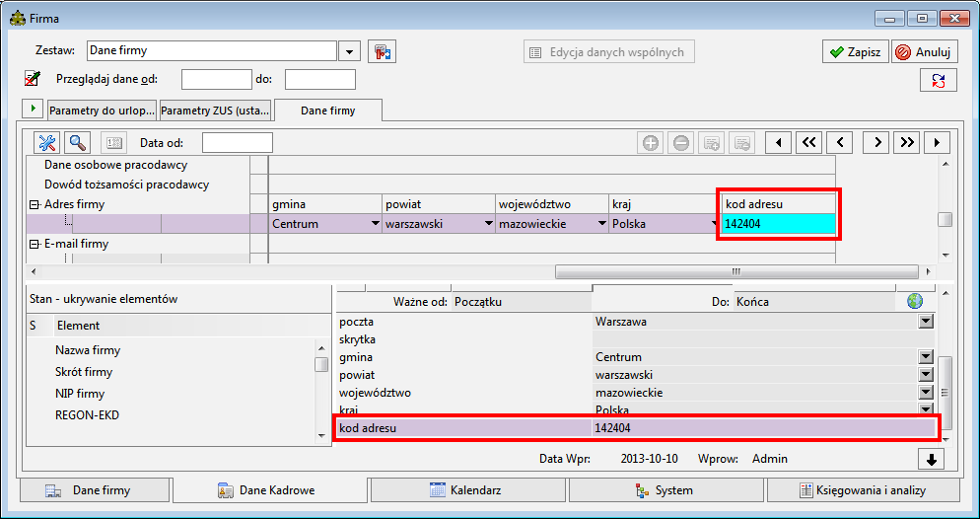Go back with double-left arrow button
This screenshot has height=519, width=980.
click(x=808, y=143)
